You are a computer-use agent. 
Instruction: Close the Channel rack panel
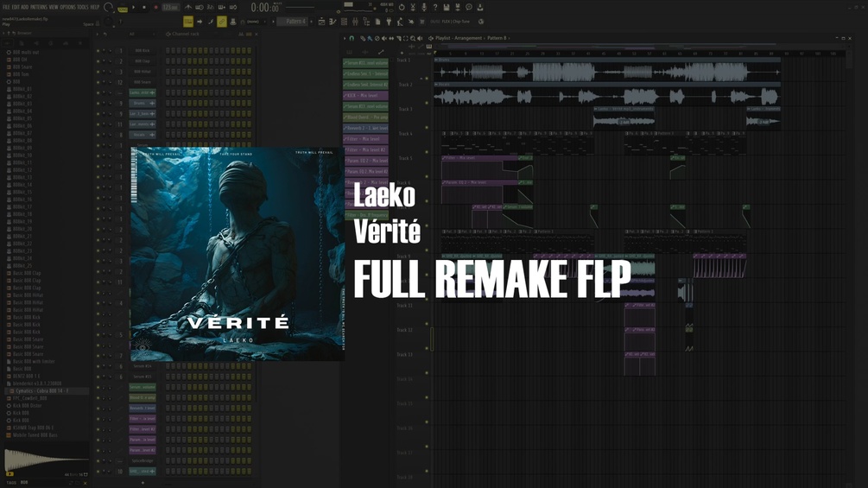coord(257,34)
